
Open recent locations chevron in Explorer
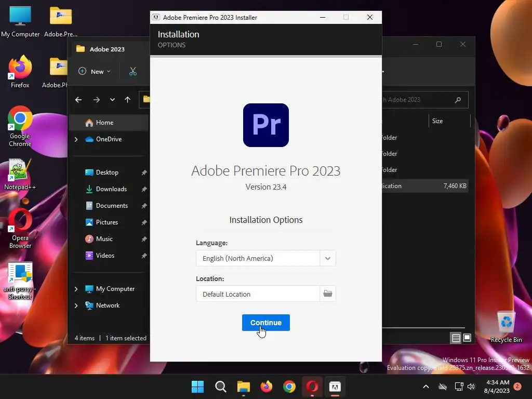coord(112,100)
